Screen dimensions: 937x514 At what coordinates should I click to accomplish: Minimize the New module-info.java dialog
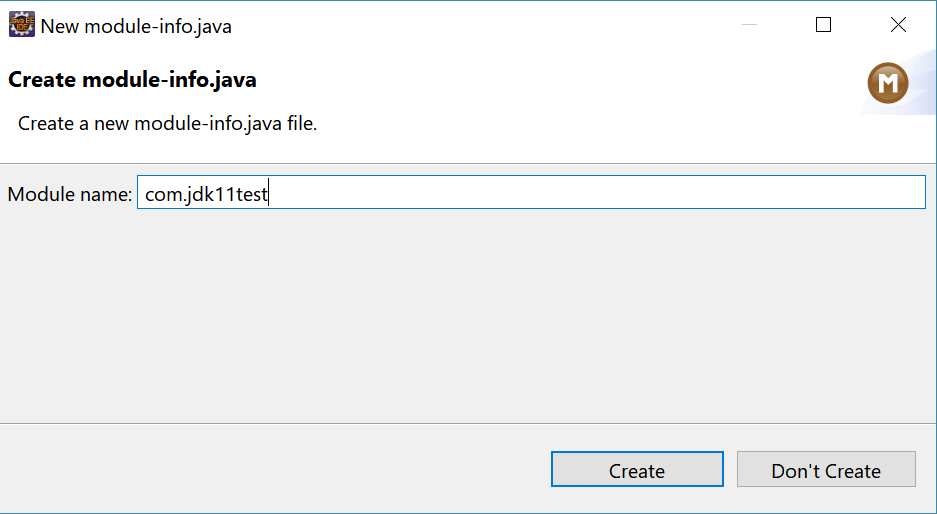[749, 25]
